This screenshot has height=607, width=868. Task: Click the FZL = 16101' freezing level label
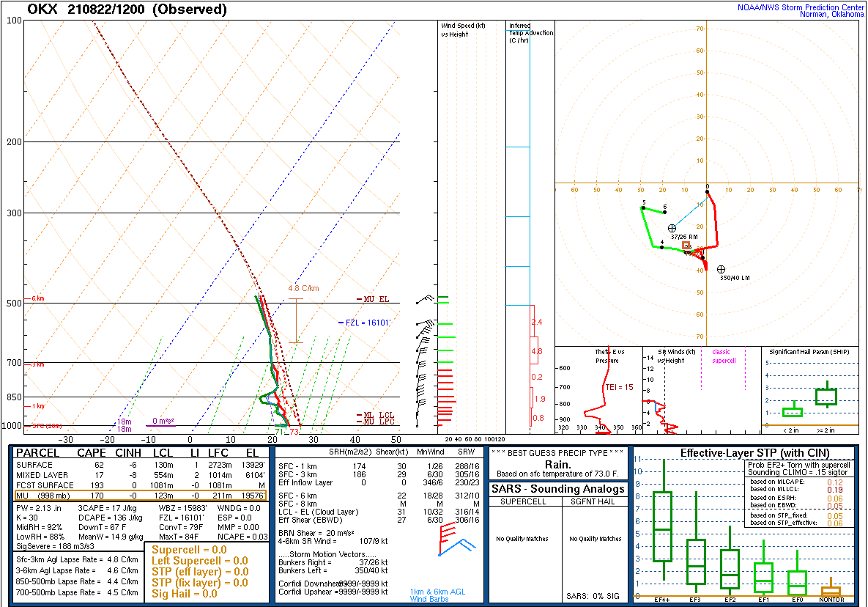point(367,322)
